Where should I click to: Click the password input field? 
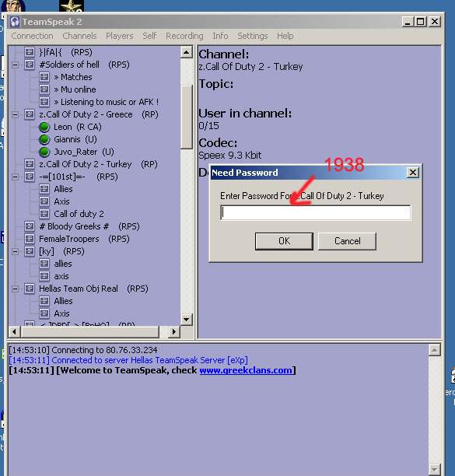[x=316, y=213]
